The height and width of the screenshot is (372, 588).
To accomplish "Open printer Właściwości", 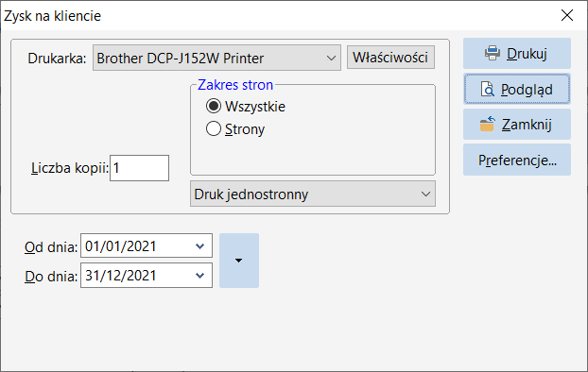I will point(390,58).
